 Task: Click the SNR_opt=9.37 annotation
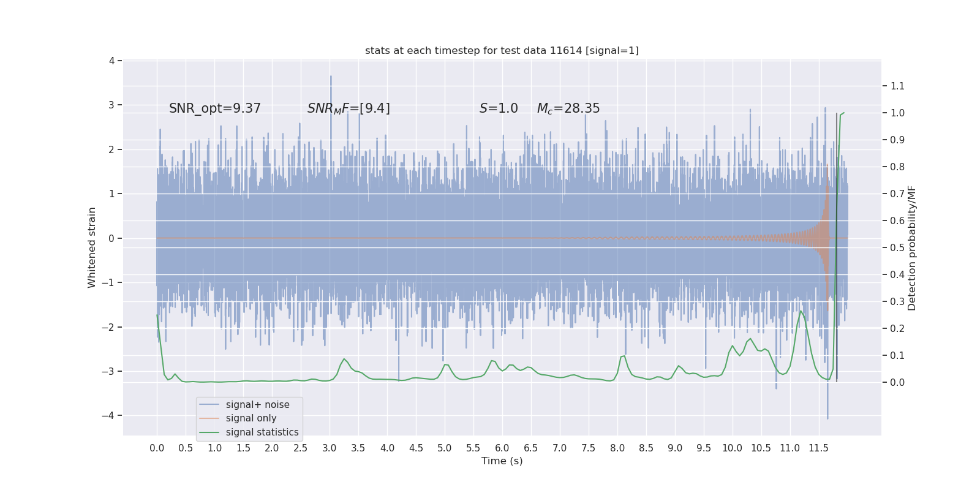click(215, 108)
